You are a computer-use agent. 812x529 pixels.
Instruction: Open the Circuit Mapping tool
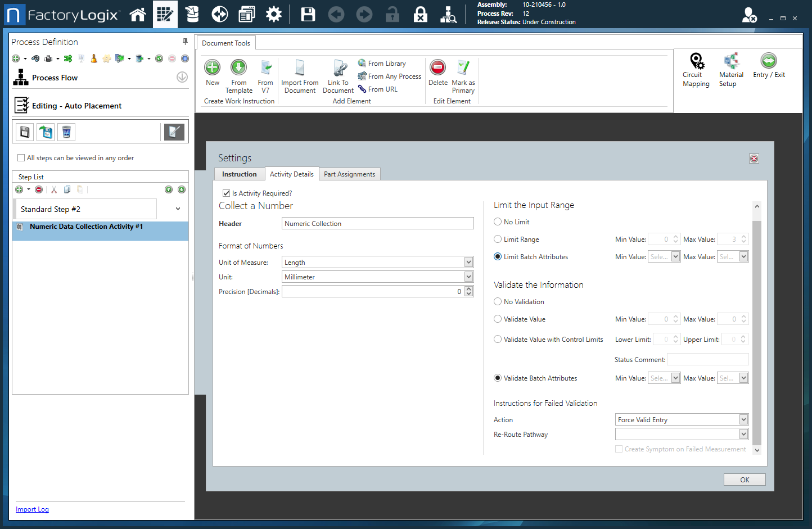tap(696, 61)
